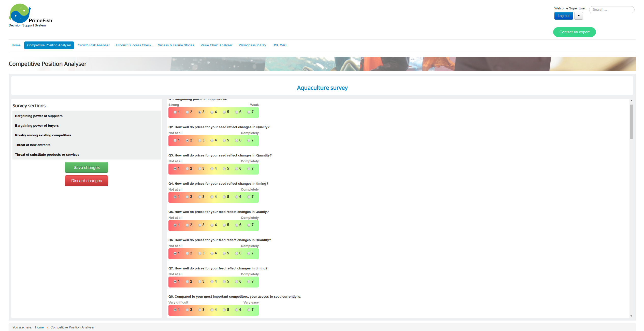Image resolution: width=644 pixels, height=331 pixels.
Task: Click the Save changes button
Action: click(x=87, y=168)
